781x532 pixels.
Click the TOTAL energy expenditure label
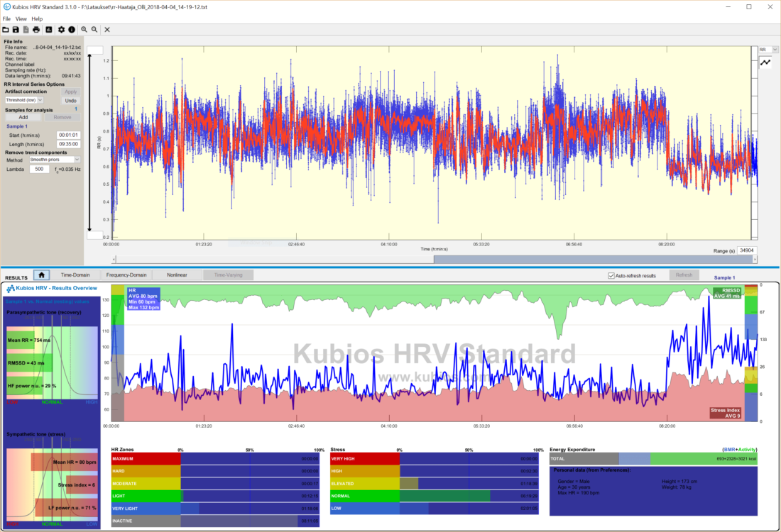click(x=584, y=458)
